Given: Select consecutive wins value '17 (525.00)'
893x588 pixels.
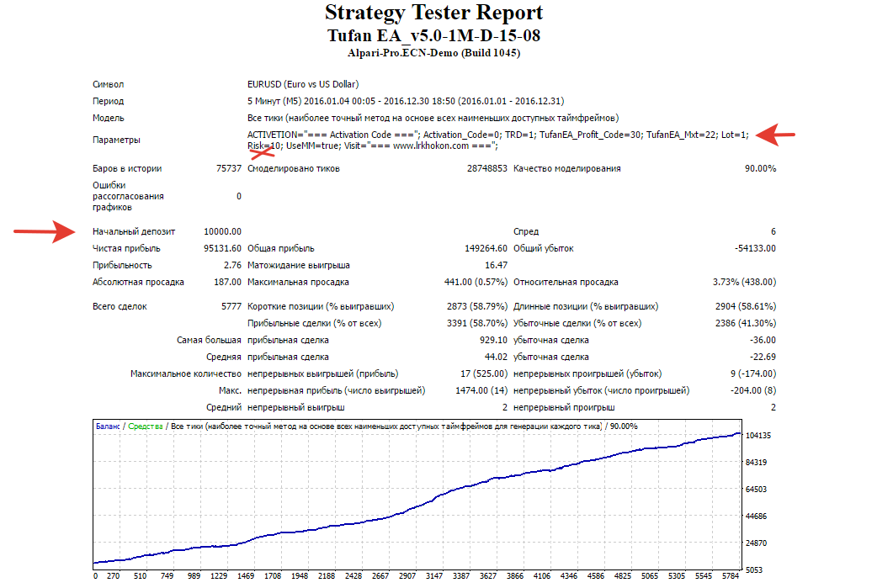Looking at the screenshot, I should click(x=484, y=374).
